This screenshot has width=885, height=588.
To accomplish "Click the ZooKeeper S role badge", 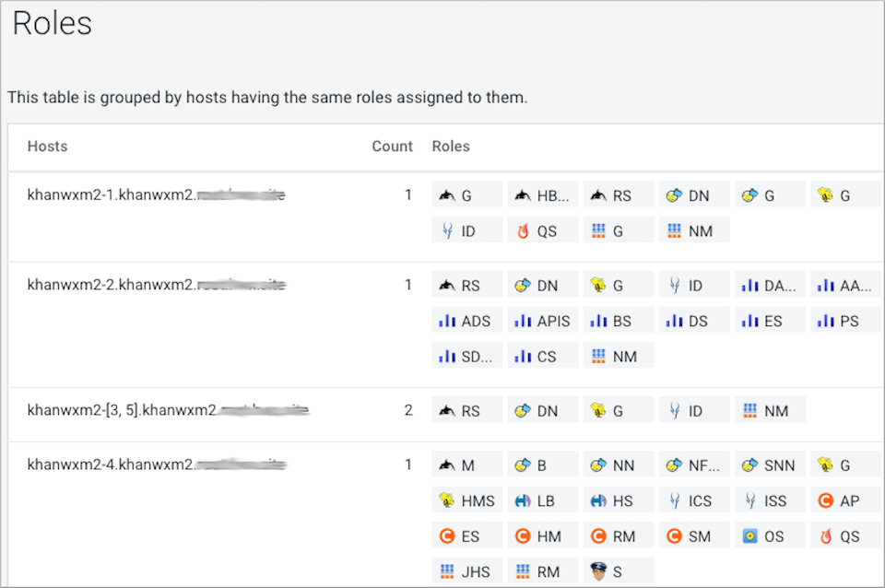I will click(619, 571).
